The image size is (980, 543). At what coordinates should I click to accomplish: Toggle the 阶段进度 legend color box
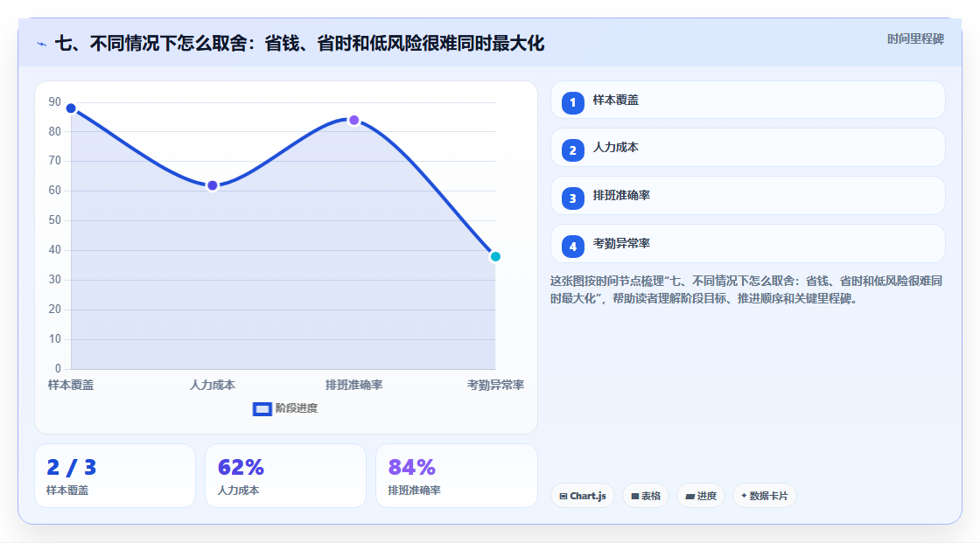click(x=262, y=408)
